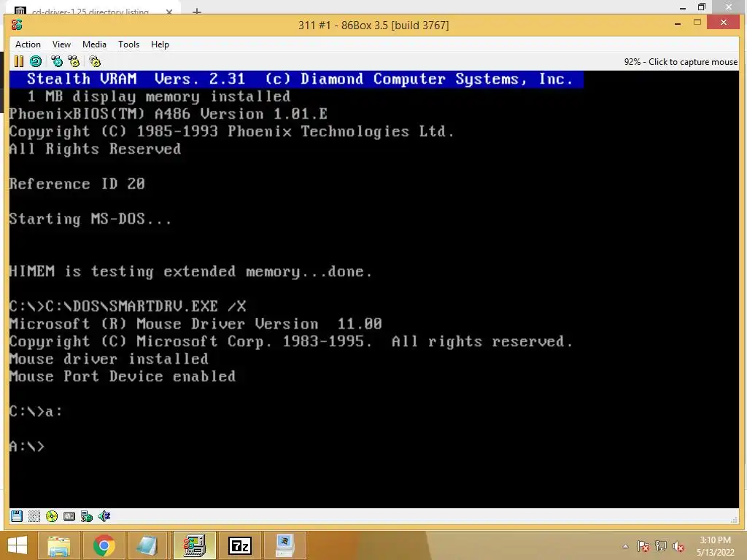Click the emulated DOS screen to capture mouse
Image resolution: width=747 pixels, height=560 pixels.
pos(374,289)
